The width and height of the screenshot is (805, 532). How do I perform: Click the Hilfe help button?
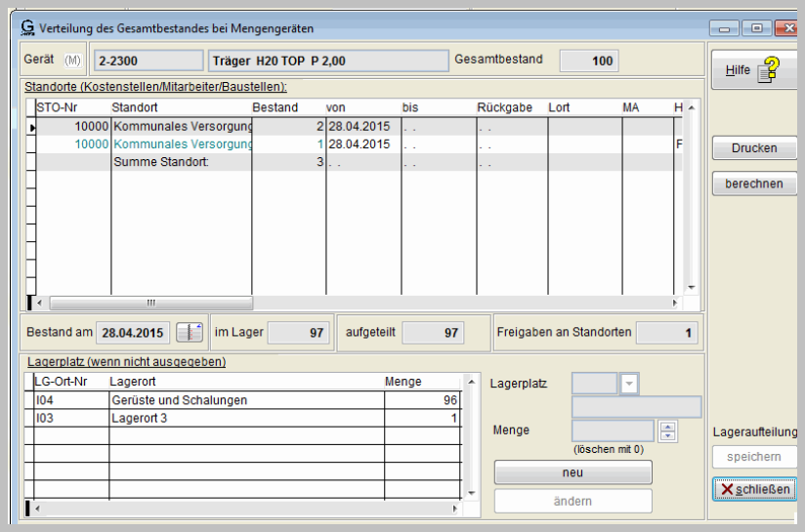pyautogui.click(x=754, y=70)
